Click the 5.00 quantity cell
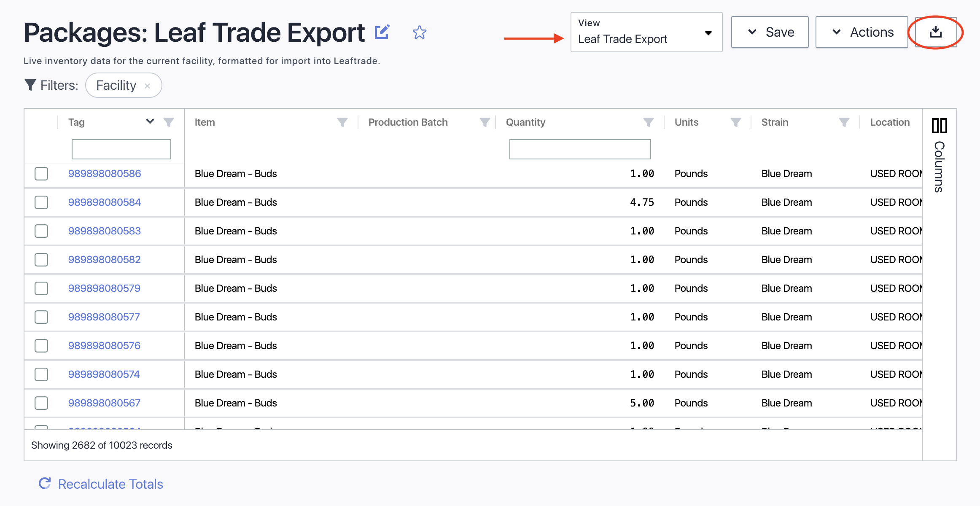Screen dimensions: 980x506 pyautogui.click(x=642, y=403)
